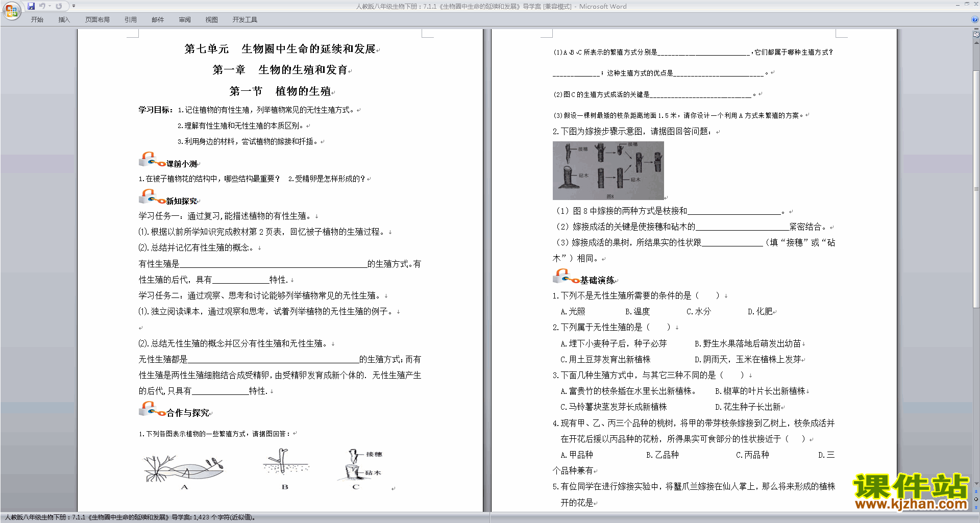This screenshot has width=980, height=523.
Task: Open Microsoft Word Help icon
Action: [x=975, y=20]
